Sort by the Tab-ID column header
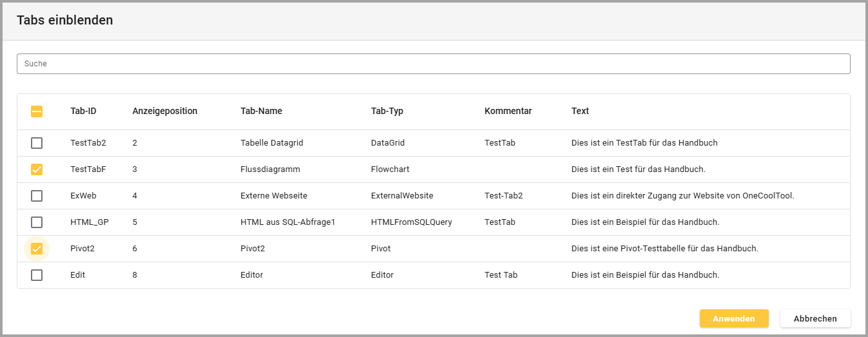The image size is (868, 337). click(83, 111)
